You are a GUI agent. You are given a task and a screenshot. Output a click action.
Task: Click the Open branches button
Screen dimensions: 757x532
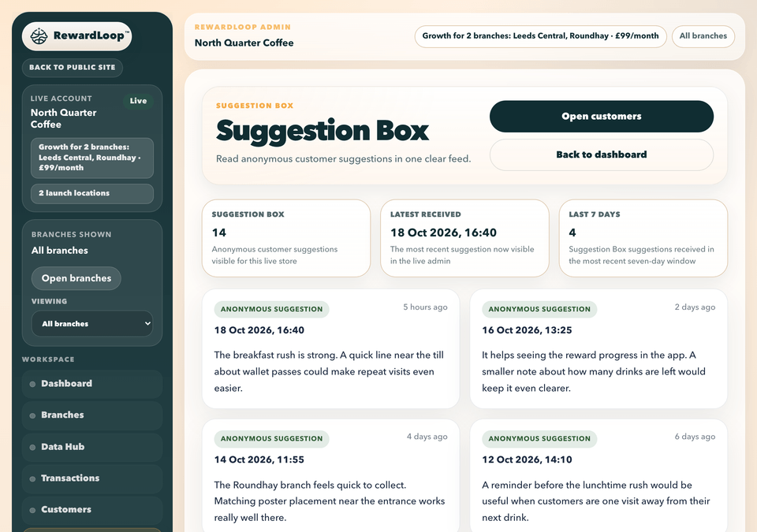pyautogui.click(x=76, y=278)
